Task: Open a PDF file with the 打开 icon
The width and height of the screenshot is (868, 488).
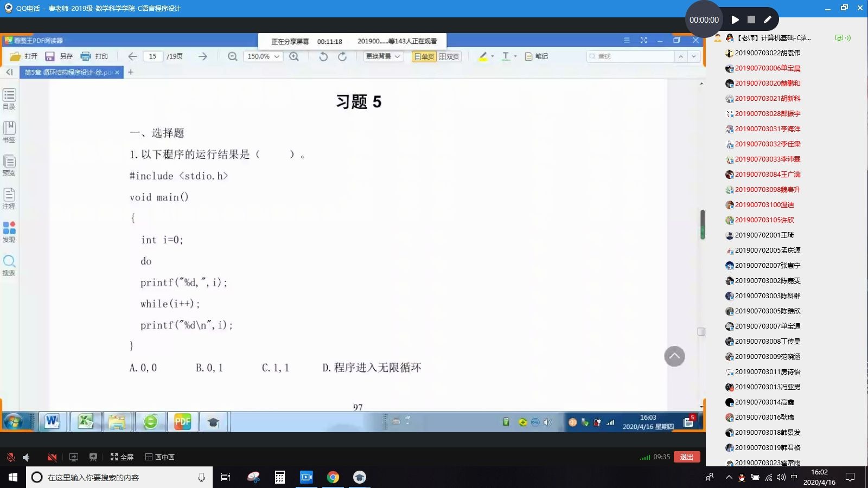Action: coord(25,56)
